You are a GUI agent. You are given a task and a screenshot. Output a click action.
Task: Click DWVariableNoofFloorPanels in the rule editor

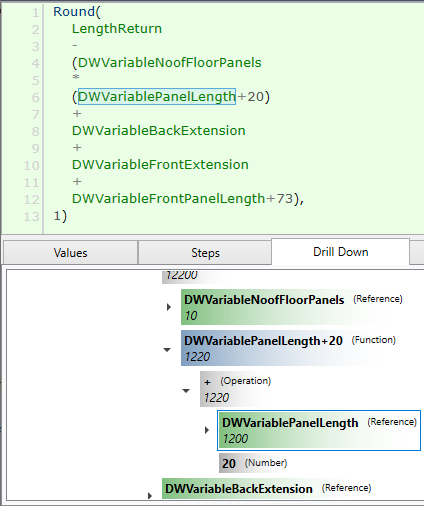tap(169, 63)
